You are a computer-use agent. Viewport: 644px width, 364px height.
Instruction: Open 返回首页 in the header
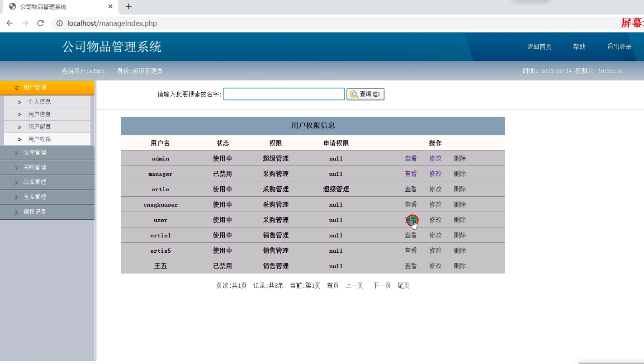click(539, 47)
